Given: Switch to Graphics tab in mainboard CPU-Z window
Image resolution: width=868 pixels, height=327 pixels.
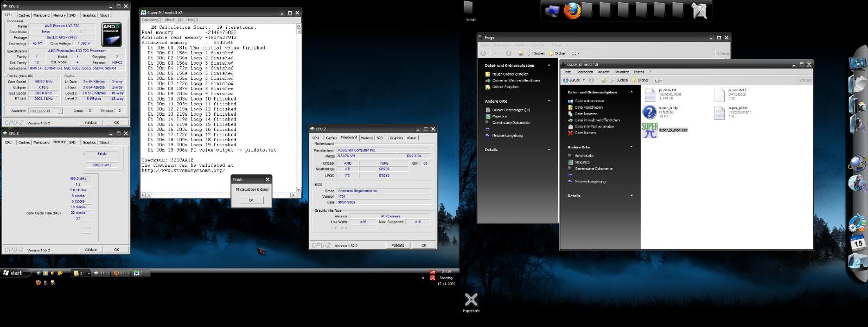Looking at the screenshot, I should [397, 138].
